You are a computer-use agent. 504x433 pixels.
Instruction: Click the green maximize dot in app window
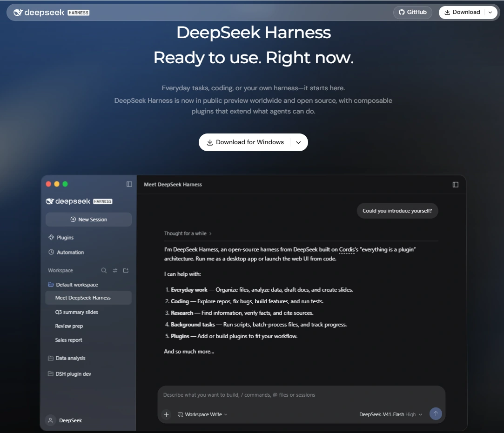coord(65,184)
